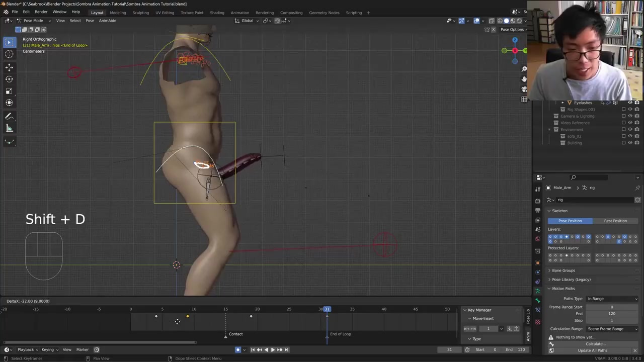Activate the Rotate tool

pos(9,79)
